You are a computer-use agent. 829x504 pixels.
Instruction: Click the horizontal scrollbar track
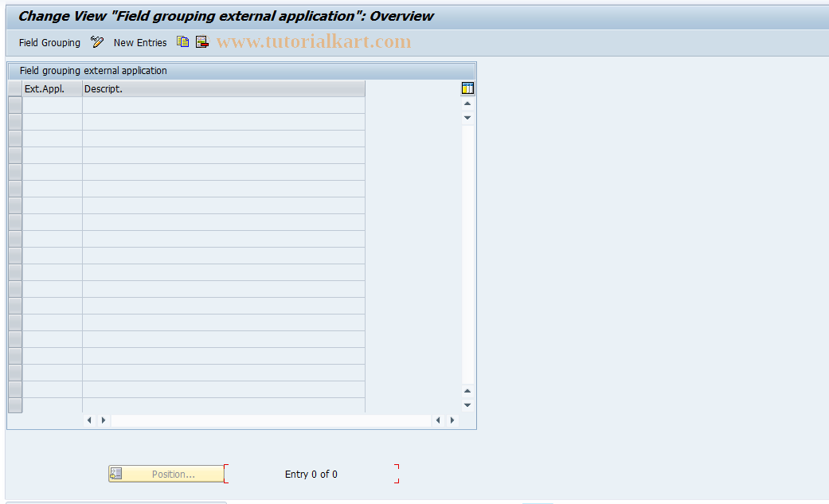pyautogui.click(x=271, y=420)
